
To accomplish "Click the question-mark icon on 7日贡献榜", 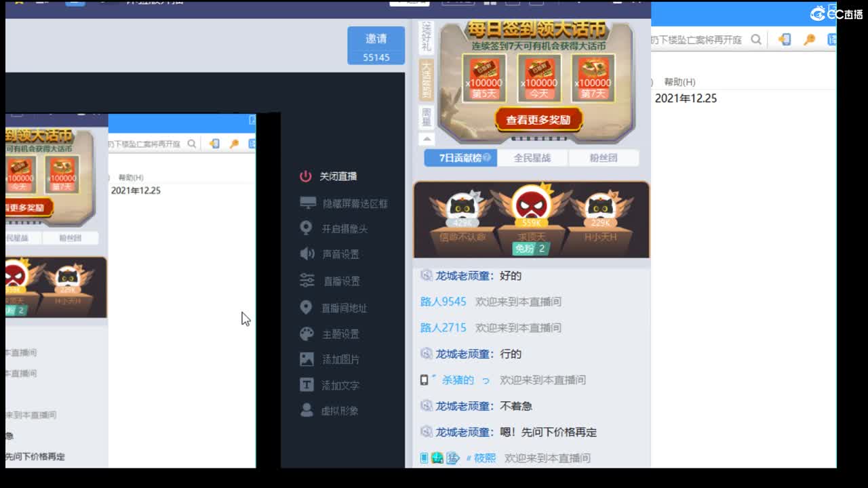I will tap(486, 158).
